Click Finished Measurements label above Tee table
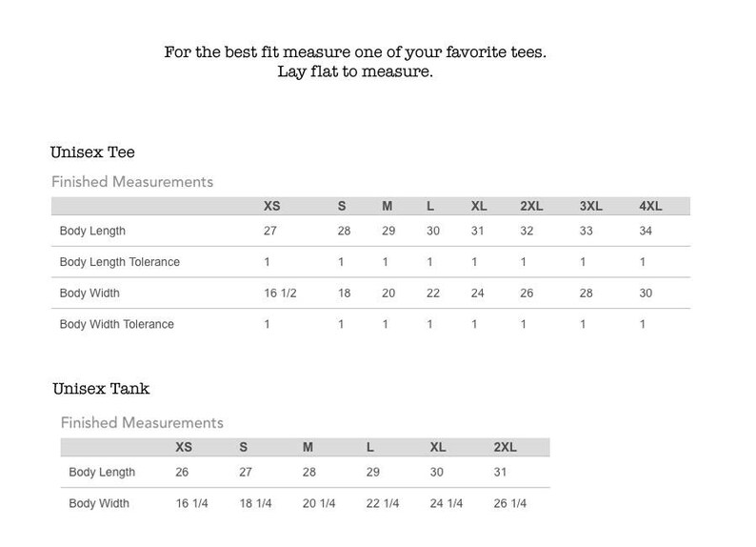 point(132,182)
